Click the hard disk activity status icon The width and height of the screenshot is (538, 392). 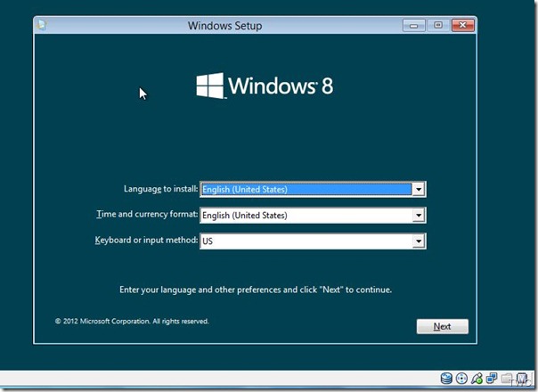[x=446, y=379]
